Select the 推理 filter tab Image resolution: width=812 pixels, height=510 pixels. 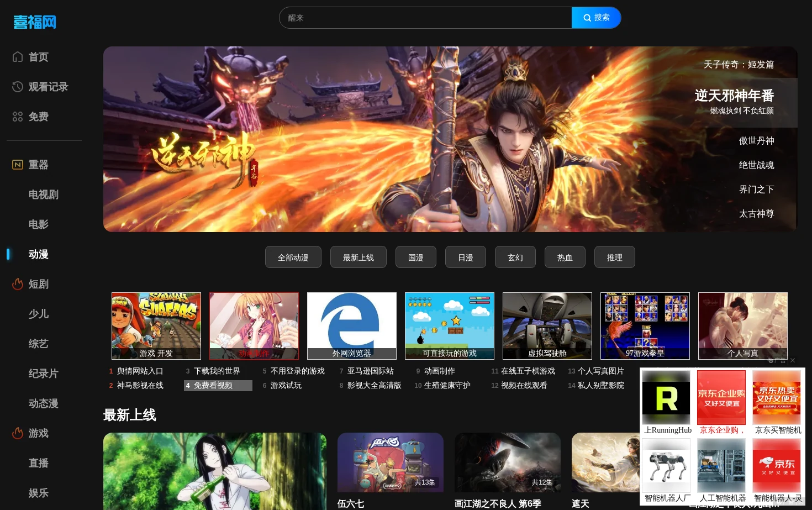(x=615, y=257)
